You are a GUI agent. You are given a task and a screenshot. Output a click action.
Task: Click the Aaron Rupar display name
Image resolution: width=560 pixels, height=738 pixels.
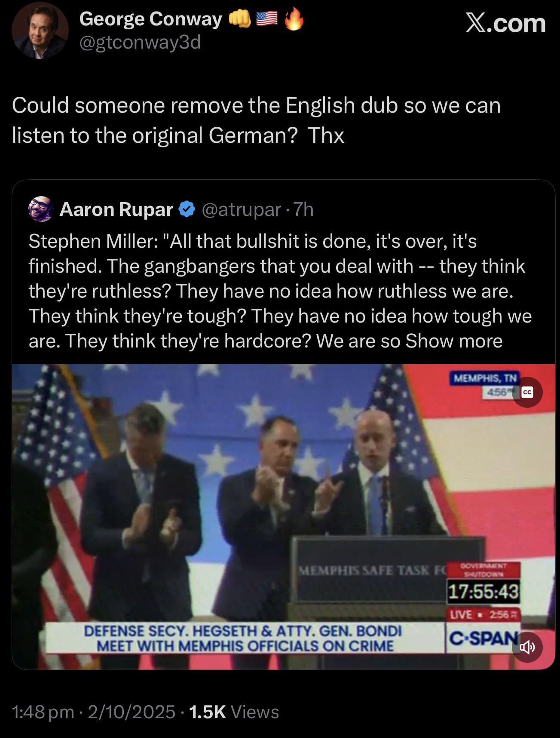click(x=116, y=209)
